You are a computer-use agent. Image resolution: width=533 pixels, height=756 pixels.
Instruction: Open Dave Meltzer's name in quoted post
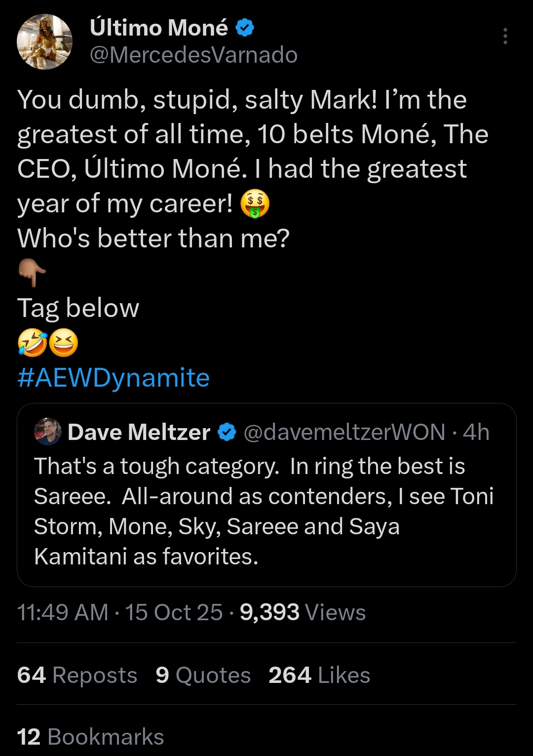(x=139, y=432)
